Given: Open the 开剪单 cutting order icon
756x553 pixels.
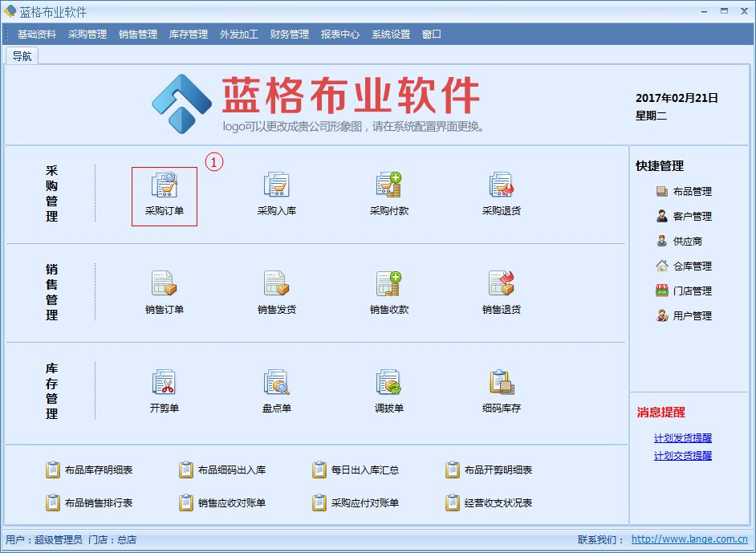Looking at the screenshot, I should [165, 383].
